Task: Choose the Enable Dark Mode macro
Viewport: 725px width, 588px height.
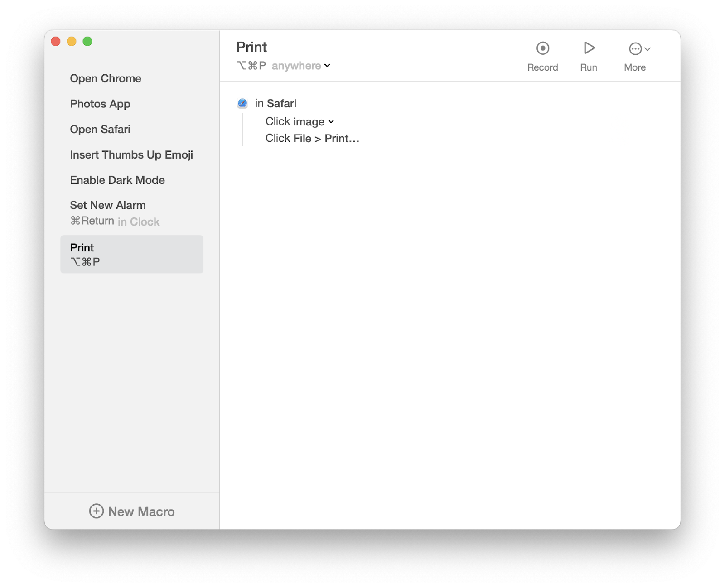Action: coord(117,180)
